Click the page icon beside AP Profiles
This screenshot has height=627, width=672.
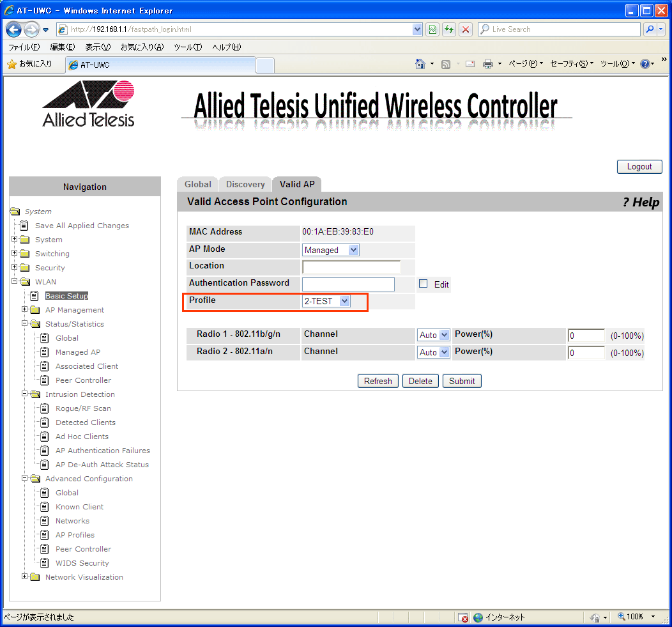coord(45,535)
